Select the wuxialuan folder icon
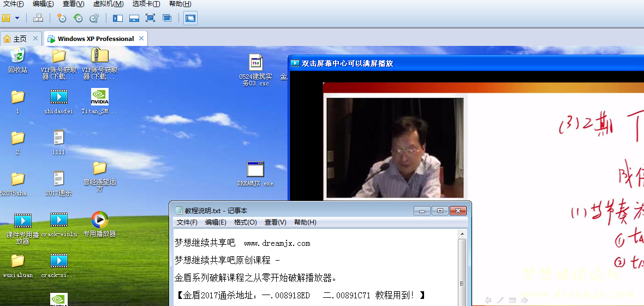The height and width of the screenshot is (306, 644). pos(17,266)
